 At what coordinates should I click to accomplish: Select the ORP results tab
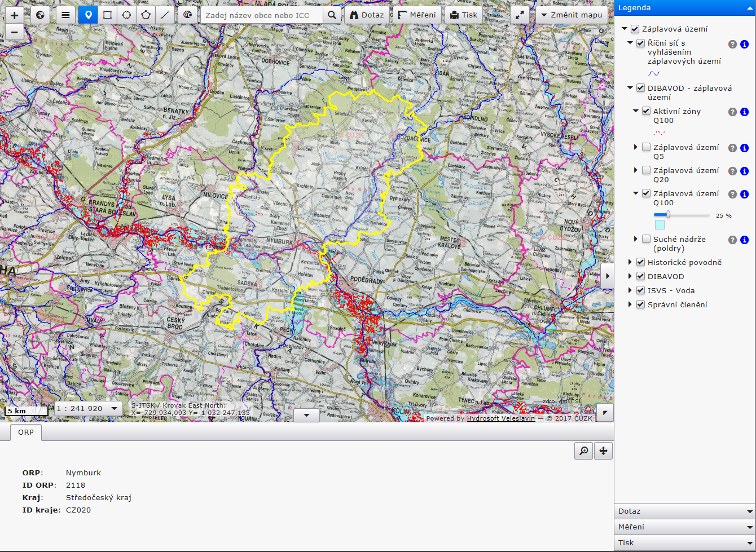coord(26,432)
